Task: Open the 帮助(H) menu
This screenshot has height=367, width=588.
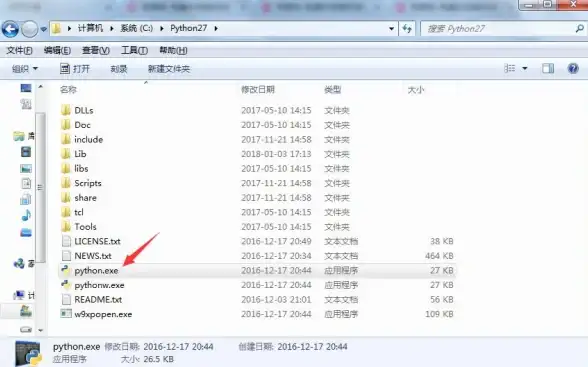Action: (173, 50)
